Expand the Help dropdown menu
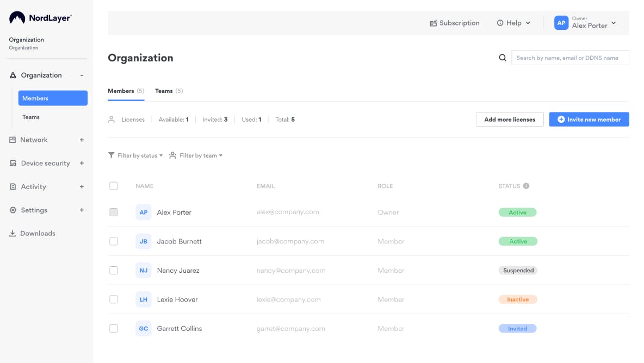Viewport: 644px width, 363px height. (513, 23)
